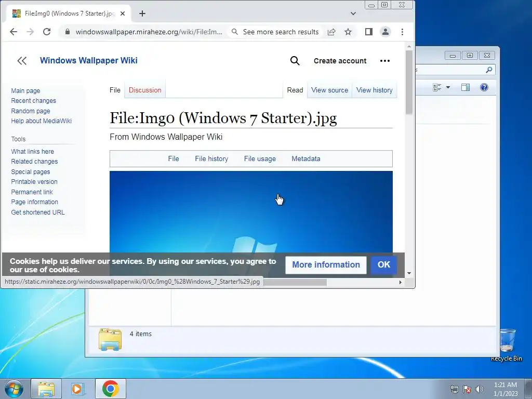
Task: Open volume speaker tray icon
Action: (x=480, y=389)
